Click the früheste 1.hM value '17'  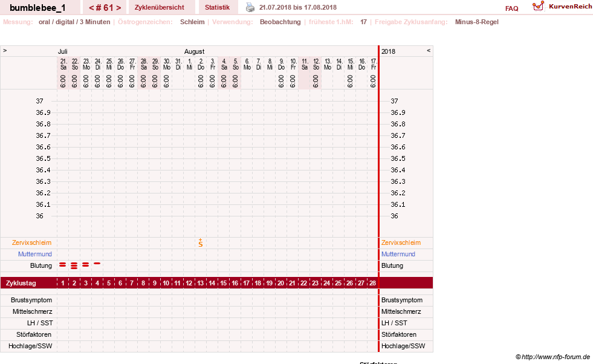coord(363,22)
